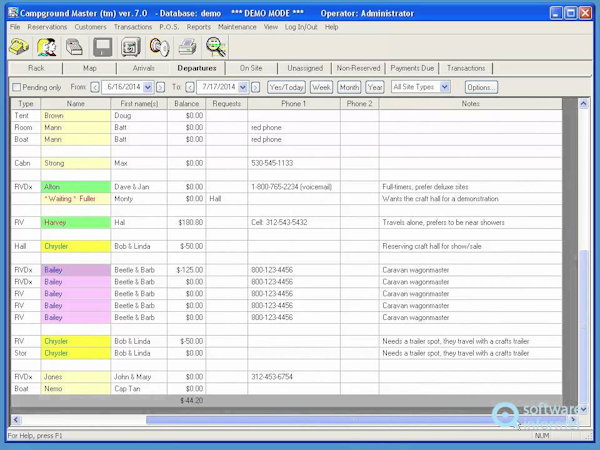Open the P.O.S. menu

click(x=169, y=27)
